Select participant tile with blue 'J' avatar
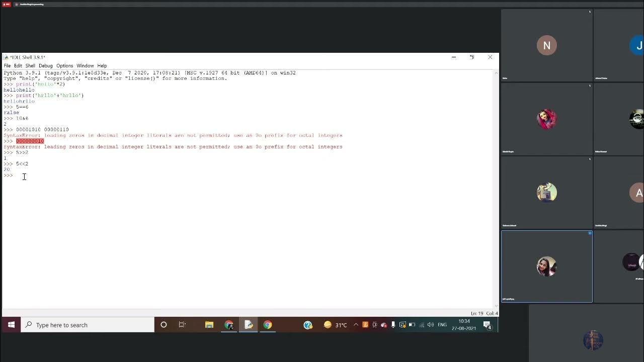 click(619, 45)
